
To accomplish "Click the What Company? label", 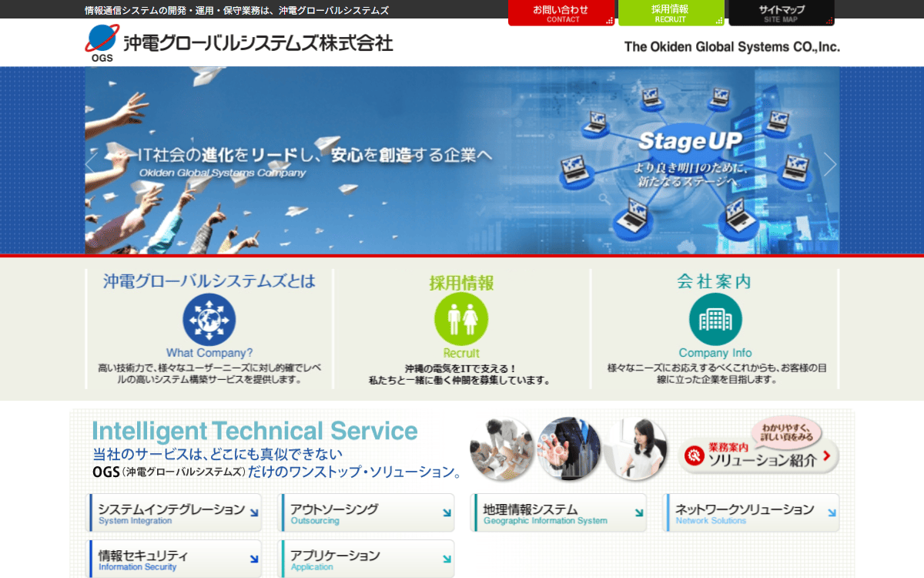I will pyautogui.click(x=209, y=354).
